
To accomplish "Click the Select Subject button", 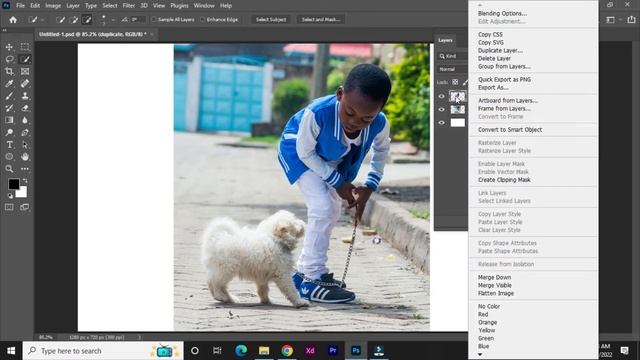I will [271, 20].
